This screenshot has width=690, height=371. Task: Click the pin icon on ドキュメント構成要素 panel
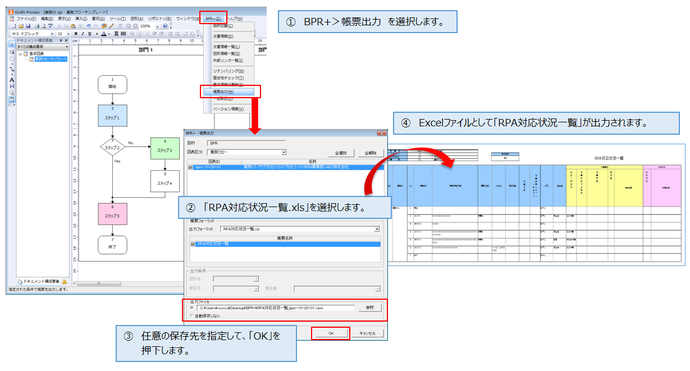(61, 40)
